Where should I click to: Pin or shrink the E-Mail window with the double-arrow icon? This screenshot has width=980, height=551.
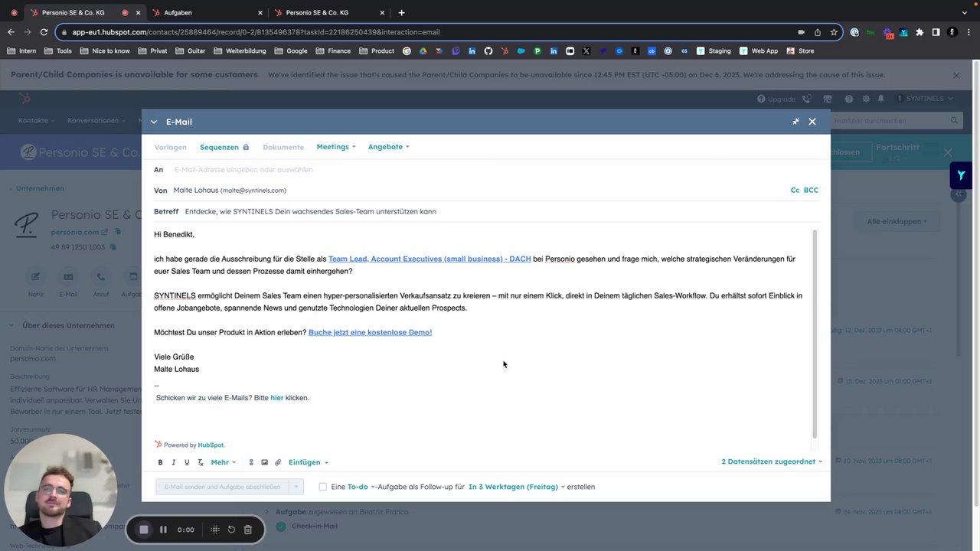click(x=795, y=122)
